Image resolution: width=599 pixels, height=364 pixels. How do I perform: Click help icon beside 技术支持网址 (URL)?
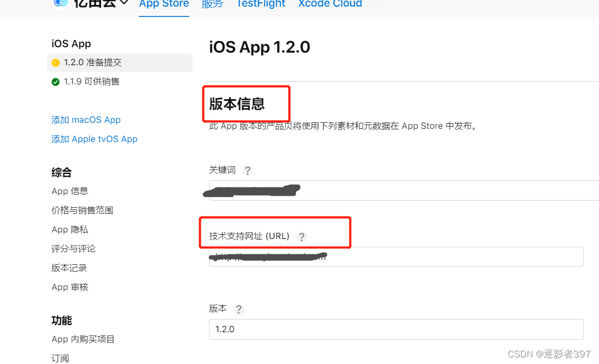click(x=302, y=237)
